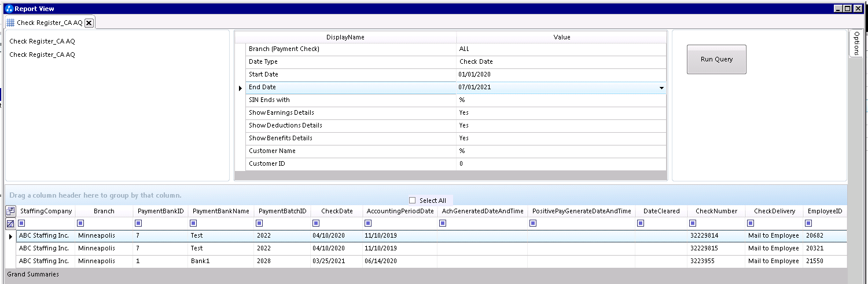Open the DateCleared column filter operator icon
This screenshot has width=868, height=284.
point(641,223)
